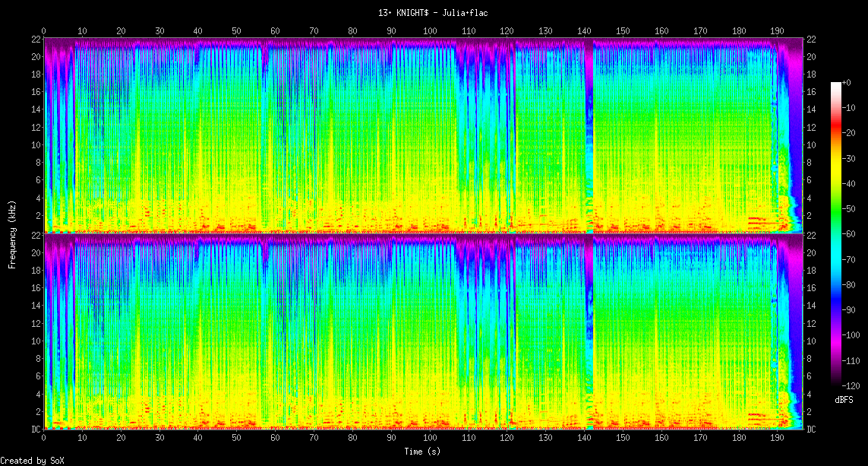
Task: Select the "Time (s)" axis label
Action: coord(421,451)
